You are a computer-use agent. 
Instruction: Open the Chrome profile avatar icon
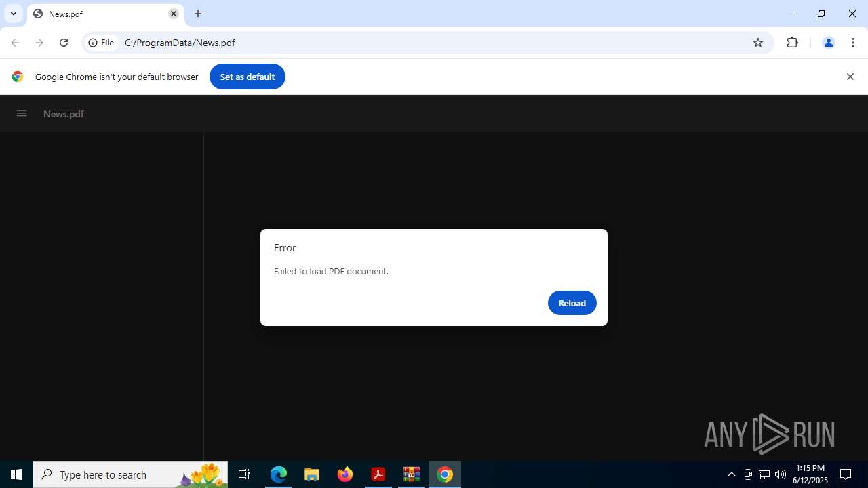pyautogui.click(x=828, y=43)
